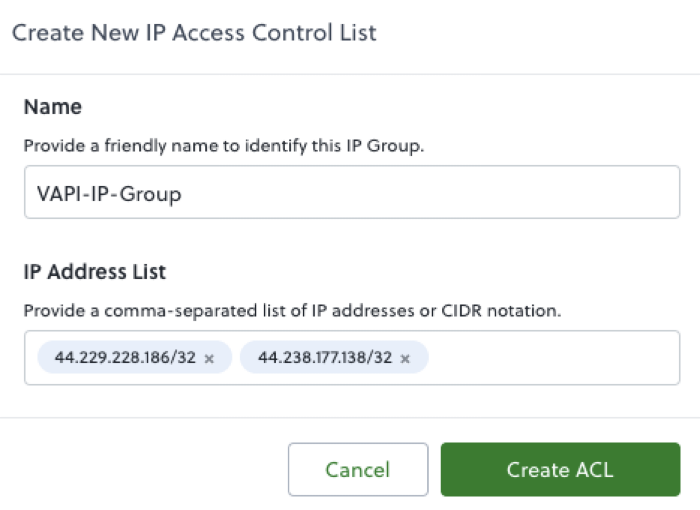Click the IP Address List label
700x510 pixels.
pos(94,271)
